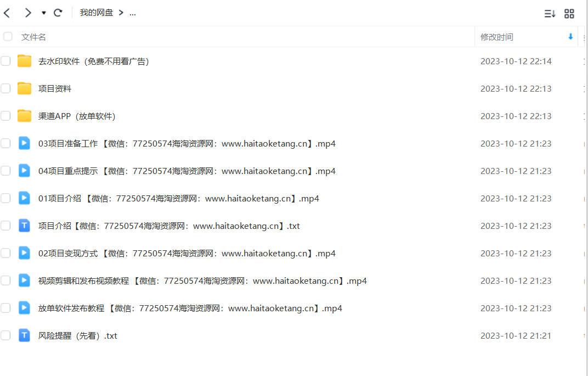This screenshot has width=588, height=376.
Task: Open folder 去水印软件（免费不用看广告）
Action: click(x=94, y=61)
